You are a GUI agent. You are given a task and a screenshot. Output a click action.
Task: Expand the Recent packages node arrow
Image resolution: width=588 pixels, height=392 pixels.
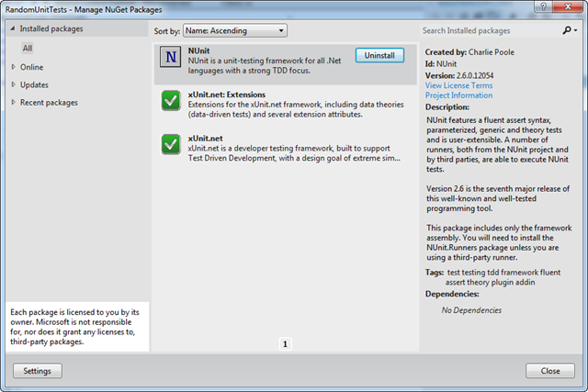pyautogui.click(x=14, y=102)
